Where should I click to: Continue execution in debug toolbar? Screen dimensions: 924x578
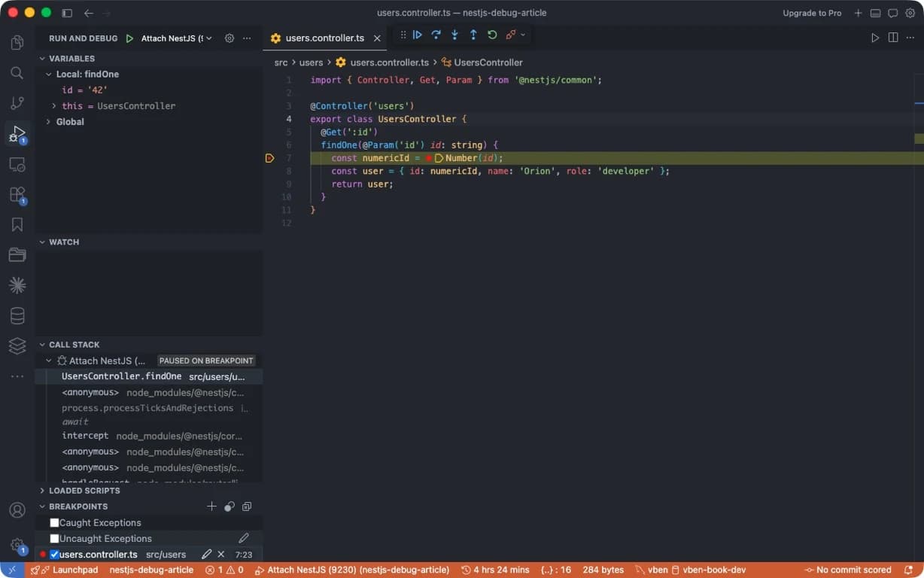(x=417, y=35)
